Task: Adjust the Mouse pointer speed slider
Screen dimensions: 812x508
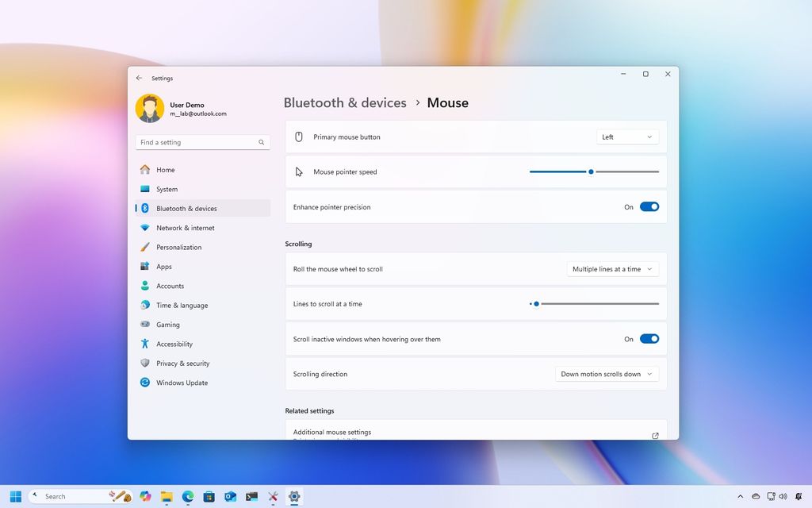Action: 591,171
